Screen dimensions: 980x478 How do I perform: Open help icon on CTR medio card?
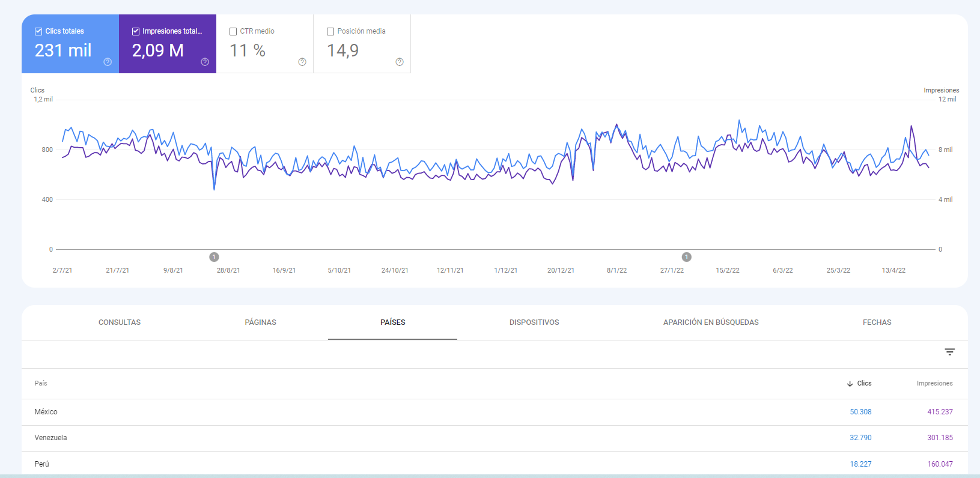[302, 62]
